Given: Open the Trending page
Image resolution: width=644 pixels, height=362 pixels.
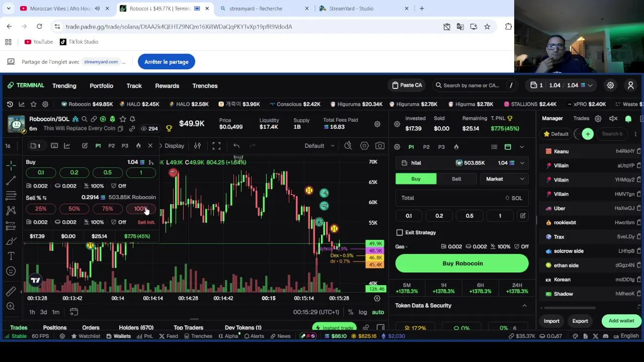Looking at the screenshot, I should coord(64,85).
